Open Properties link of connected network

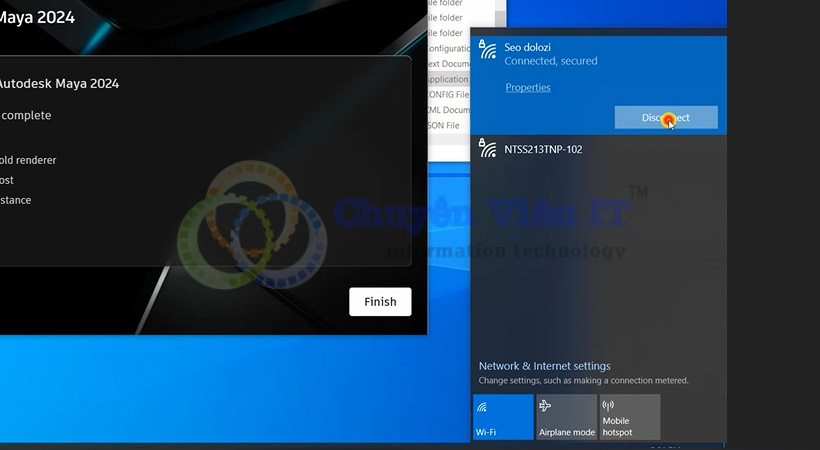point(528,88)
